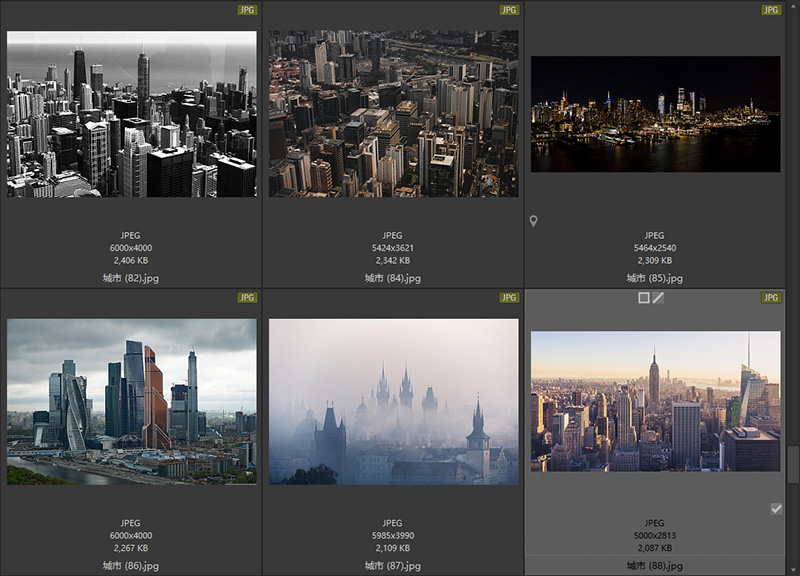Click the rating square icon above 城市 (88).jpg
800x576 pixels.
pos(644,298)
